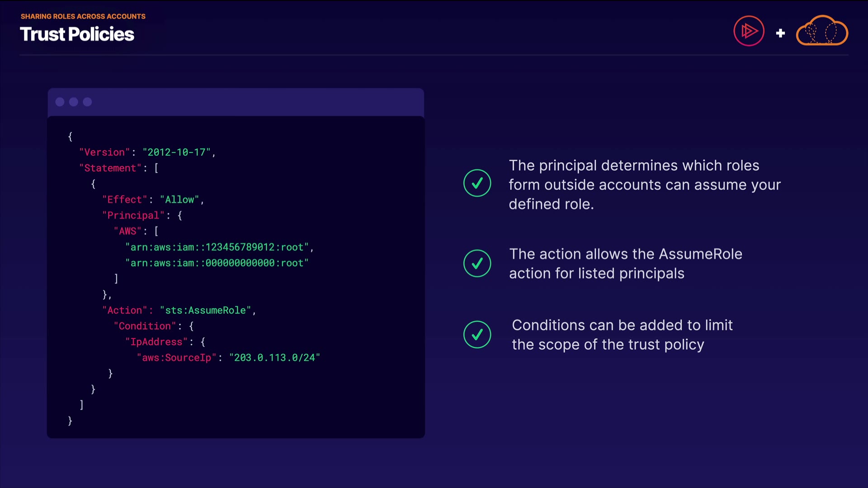Click the "Principal" key in policy
The height and width of the screenshot is (488, 868).
point(133,216)
